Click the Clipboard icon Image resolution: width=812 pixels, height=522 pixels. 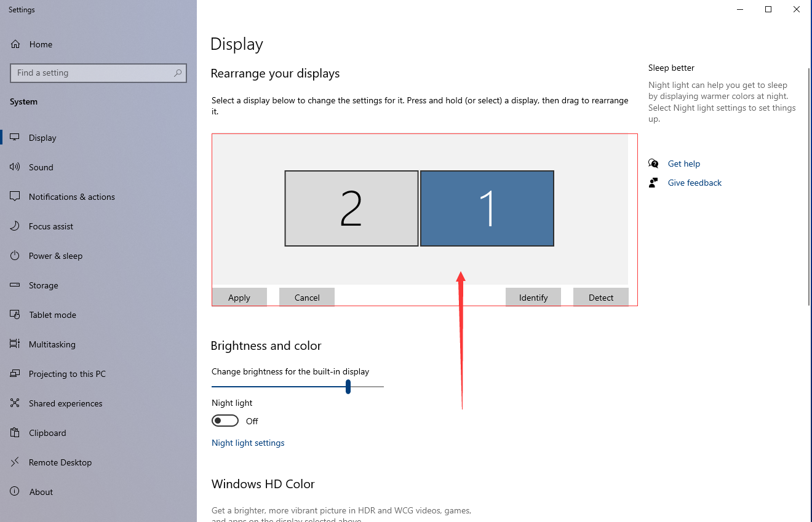(x=15, y=433)
